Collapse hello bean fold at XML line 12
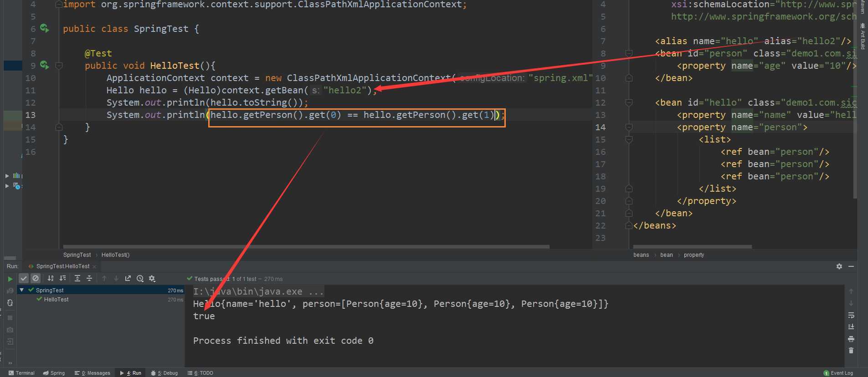868x377 pixels. tap(629, 102)
